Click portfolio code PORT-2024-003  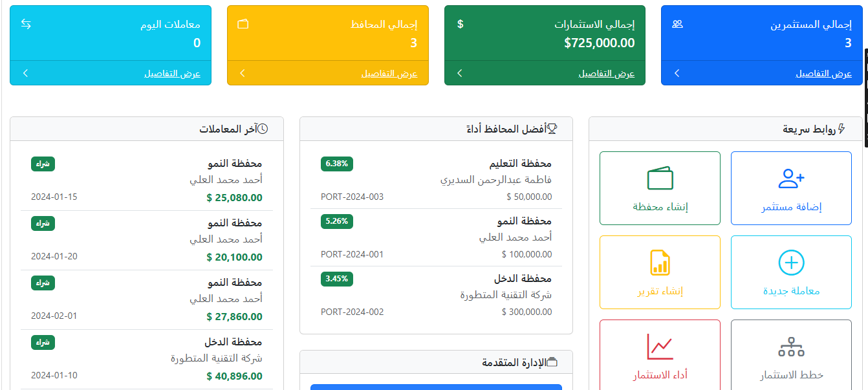tap(352, 197)
